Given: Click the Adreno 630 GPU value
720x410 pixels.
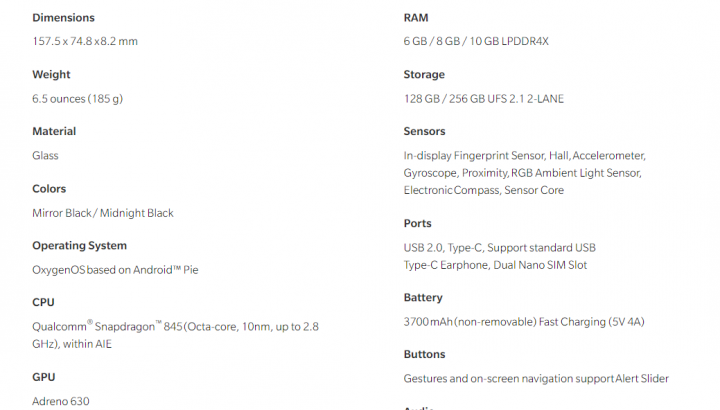Looking at the screenshot, I should pos(61,401).
